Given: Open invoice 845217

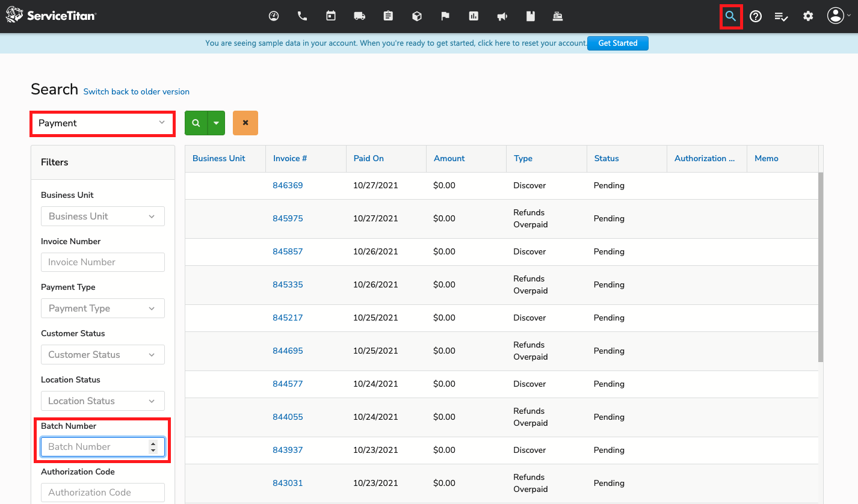Looking at the screenshot, I should [288, 318].
